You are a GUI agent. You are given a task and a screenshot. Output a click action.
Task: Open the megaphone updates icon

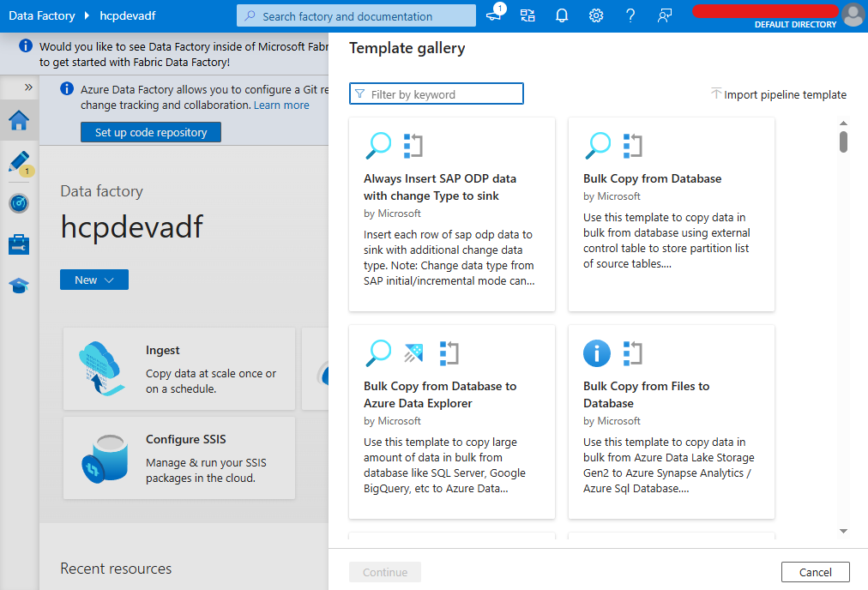tap(494, 15)
